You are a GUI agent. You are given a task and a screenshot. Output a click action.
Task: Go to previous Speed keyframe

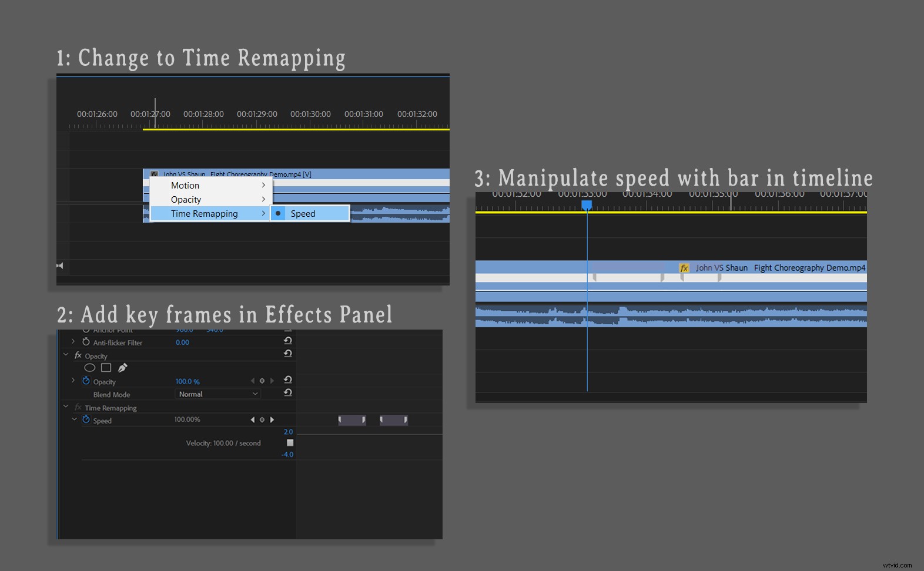click(x=253, y=419)
